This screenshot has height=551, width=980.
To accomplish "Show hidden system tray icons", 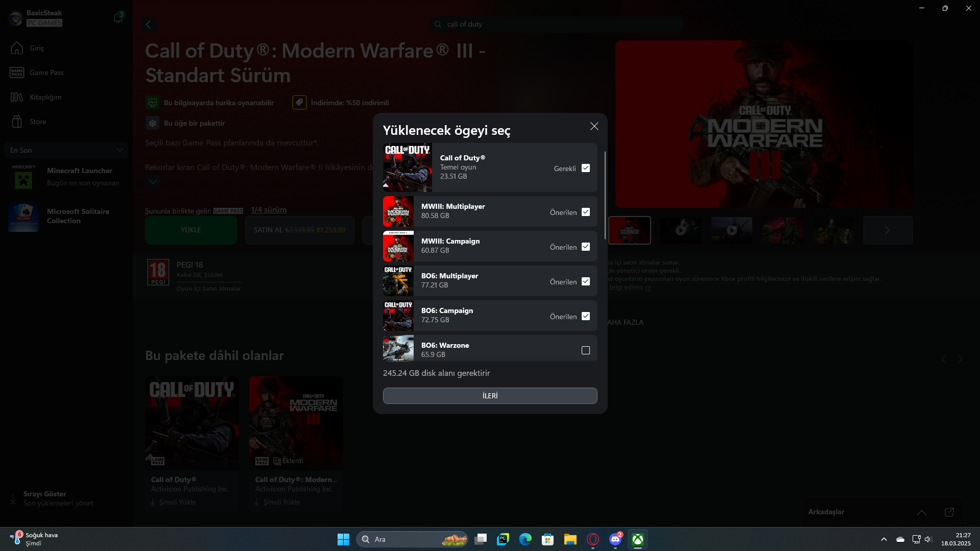I will click(884, 539).
